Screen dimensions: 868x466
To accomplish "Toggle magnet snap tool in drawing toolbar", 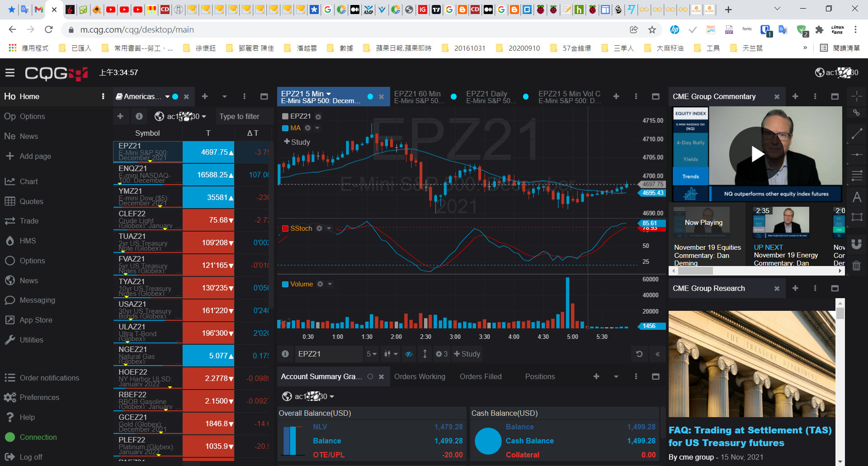I will coord(857,244).
